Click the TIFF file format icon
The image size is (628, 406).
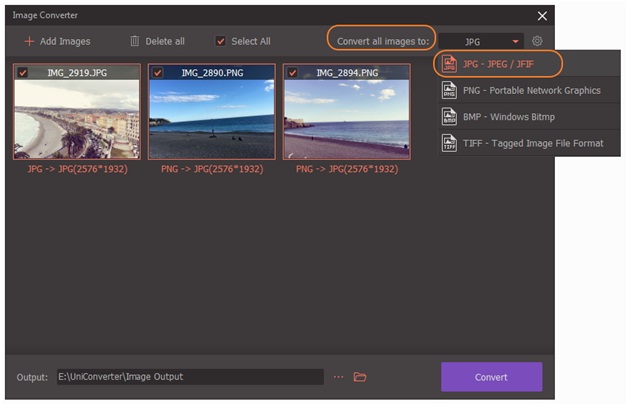coord(449,143)
